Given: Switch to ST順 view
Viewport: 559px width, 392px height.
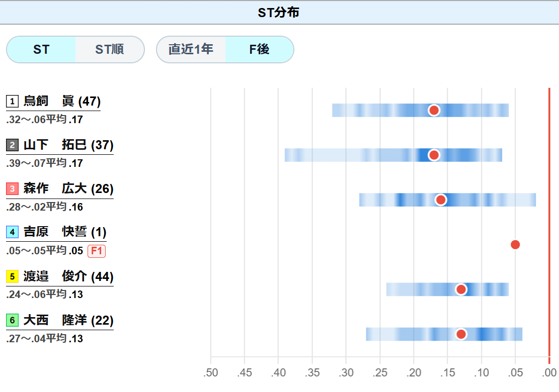Looking at the screenshot, I should (110, 49).
